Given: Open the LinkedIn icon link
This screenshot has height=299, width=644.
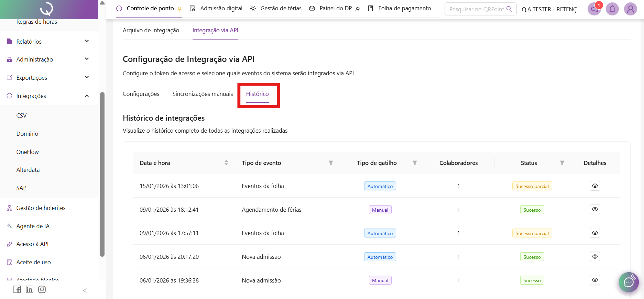Looking at the screenshot, I should point(30,289).
